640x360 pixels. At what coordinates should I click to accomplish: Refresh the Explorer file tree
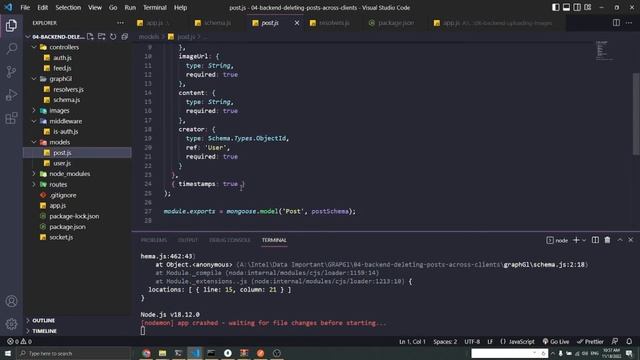pos(113,37)
